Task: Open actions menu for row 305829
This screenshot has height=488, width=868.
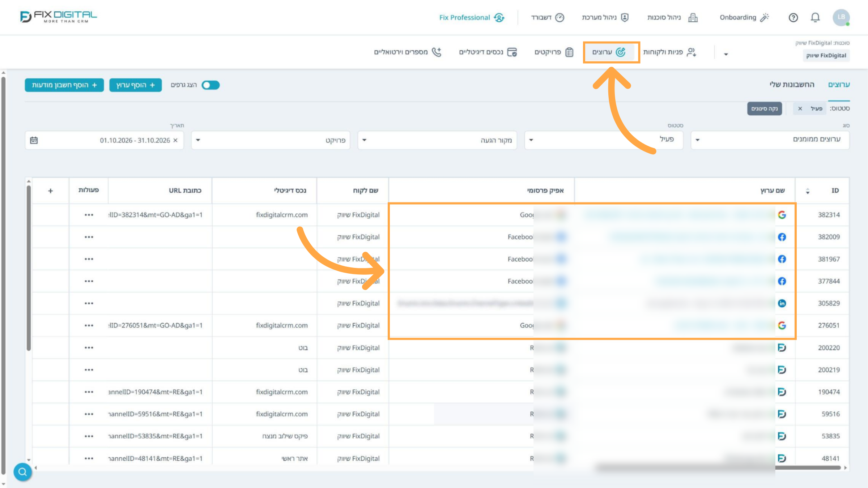Action: coord(89,303)
